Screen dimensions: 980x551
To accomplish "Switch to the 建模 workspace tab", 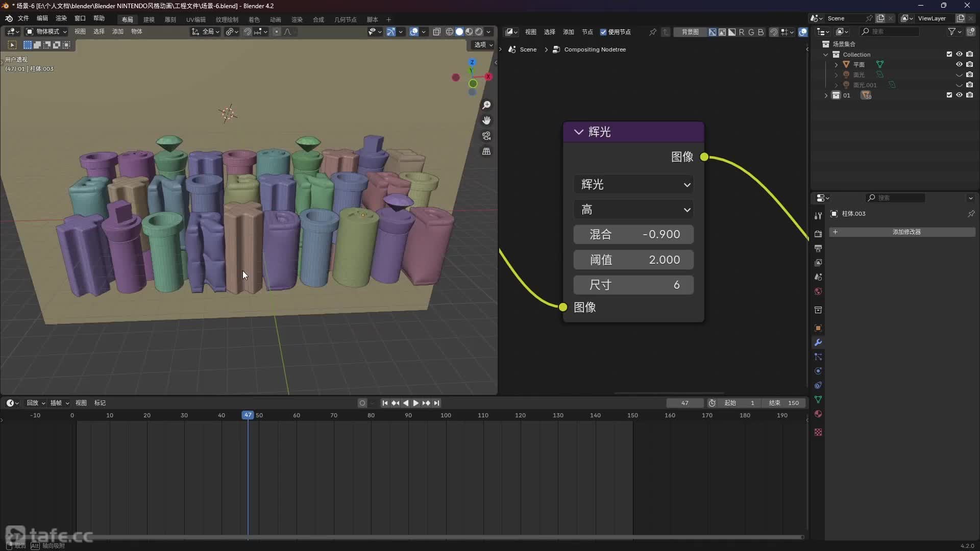I will 149,19.
